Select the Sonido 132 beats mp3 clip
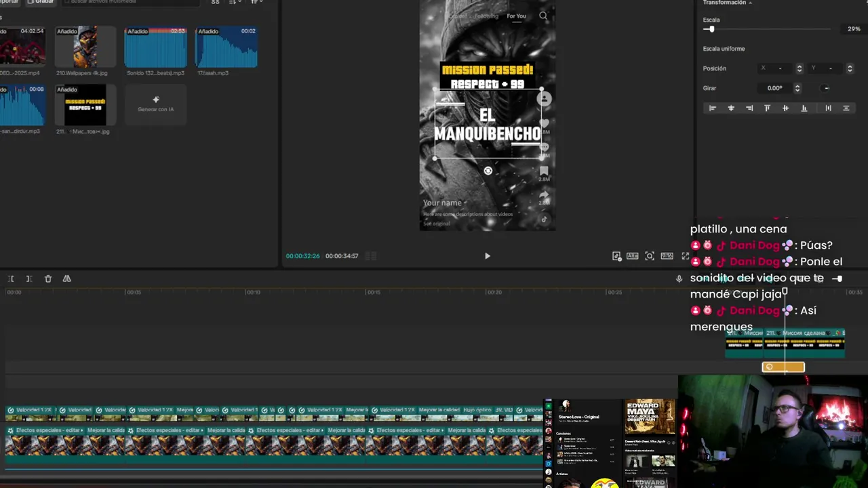The width and height of the screenshot is (868, 488). pos(155,47)
